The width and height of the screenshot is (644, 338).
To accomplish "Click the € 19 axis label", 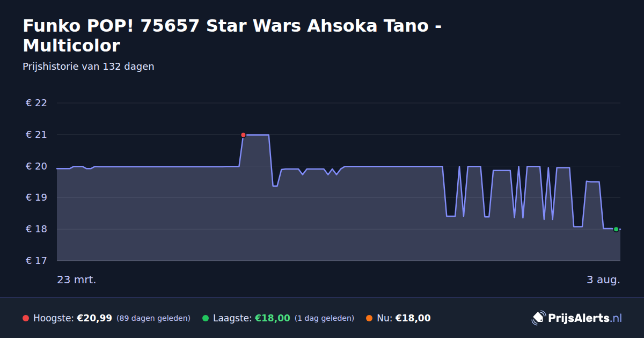I will (36, 197).
